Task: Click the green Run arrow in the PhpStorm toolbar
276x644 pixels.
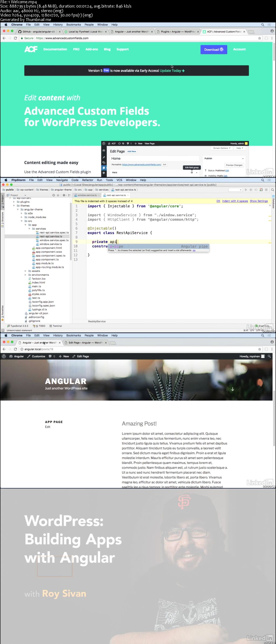Action: (x=246, y=190)
